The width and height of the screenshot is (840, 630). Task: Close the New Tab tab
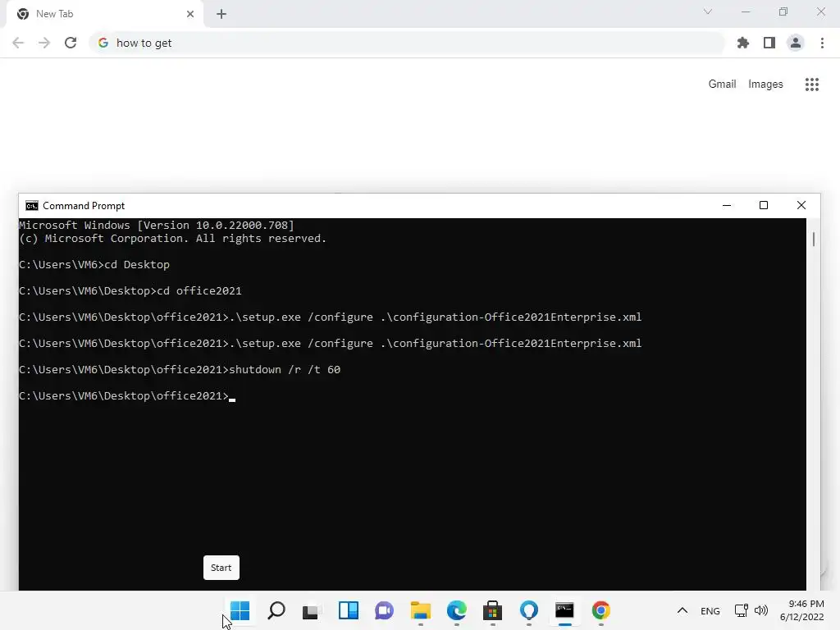tap(190, 14)
